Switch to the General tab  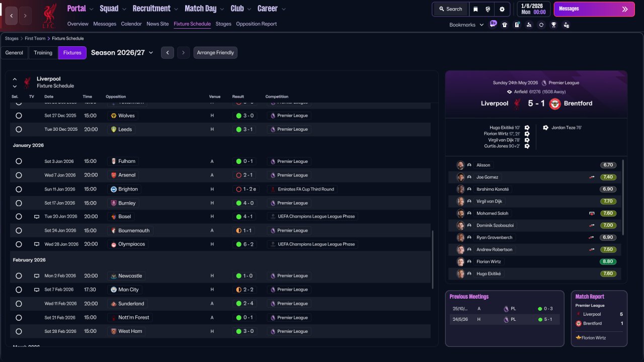(x=14, y=53)
